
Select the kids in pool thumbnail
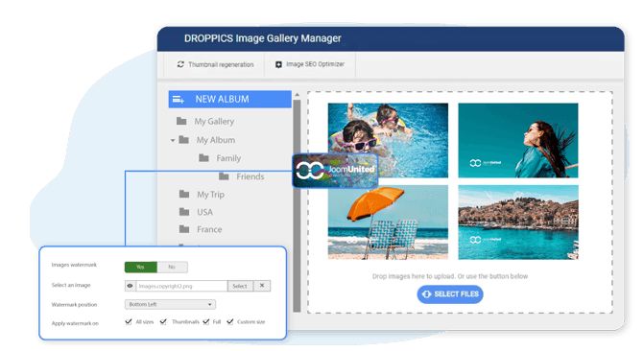pyautogui.click(x=388, y=140)
